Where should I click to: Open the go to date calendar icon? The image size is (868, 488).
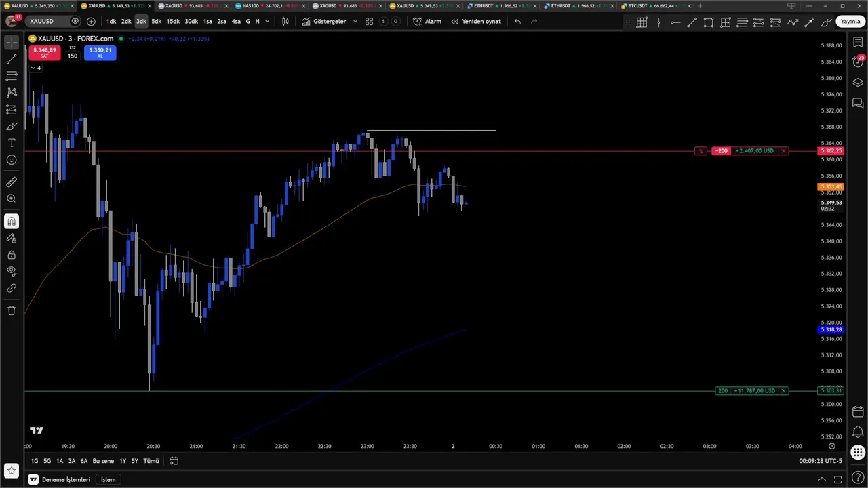[x=174, y=461]
